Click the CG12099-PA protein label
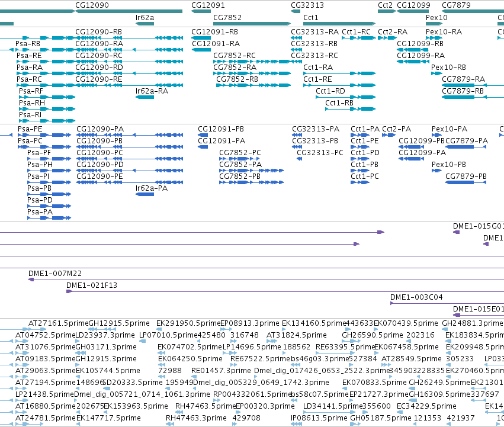 coord(422,153)
